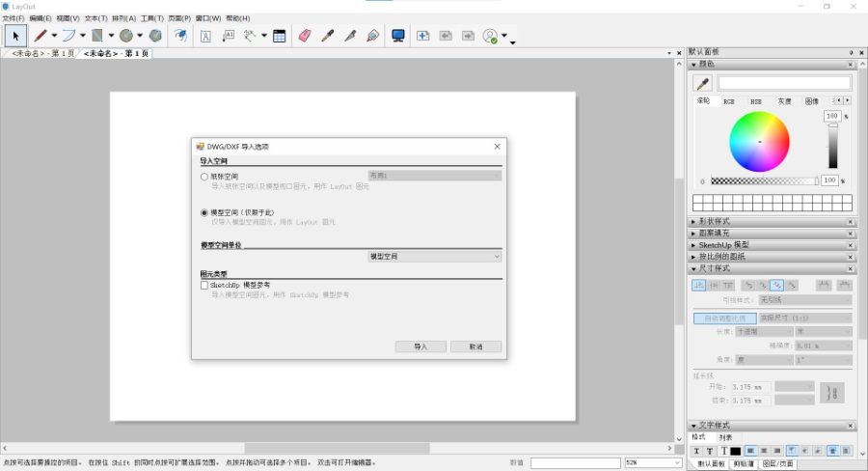Activate the Offset tool
Image resolution: width=868 pixels, height=471 pixels.
point(180,36)
